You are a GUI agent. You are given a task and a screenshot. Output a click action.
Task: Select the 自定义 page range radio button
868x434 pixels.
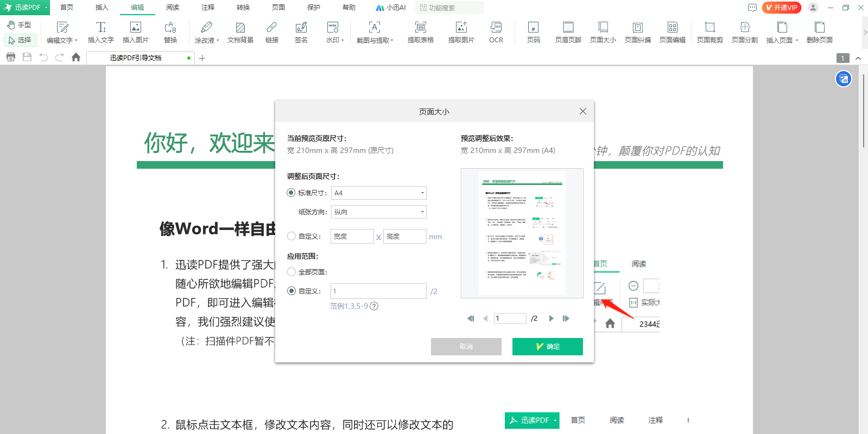pyautogui.click(x=292, y=291)
